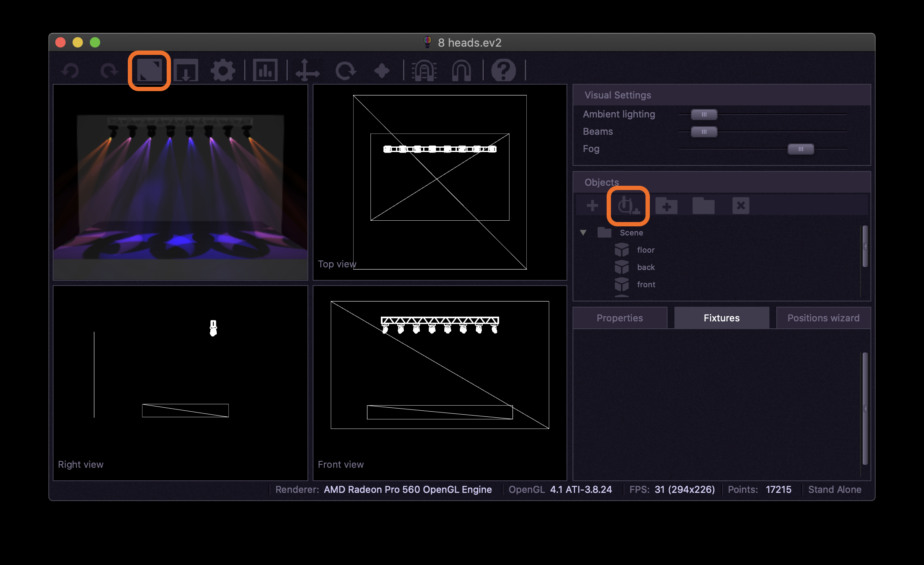
Task: Click the delete X icon in Objects
Action: (740, 206)
